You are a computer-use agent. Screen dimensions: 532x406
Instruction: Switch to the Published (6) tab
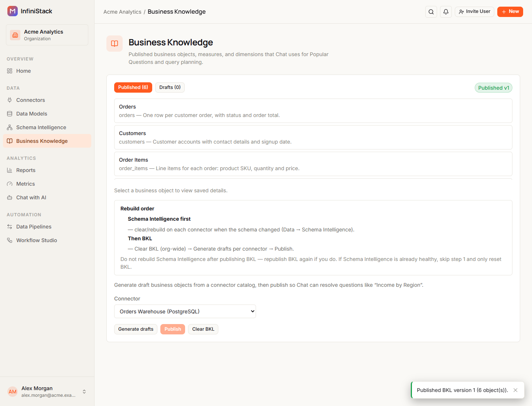[133, 87]
